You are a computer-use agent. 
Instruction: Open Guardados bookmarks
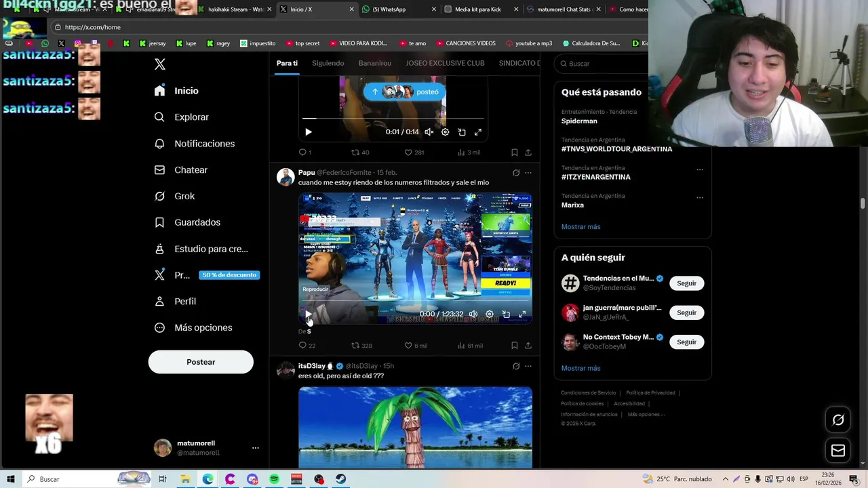point(186,222)
